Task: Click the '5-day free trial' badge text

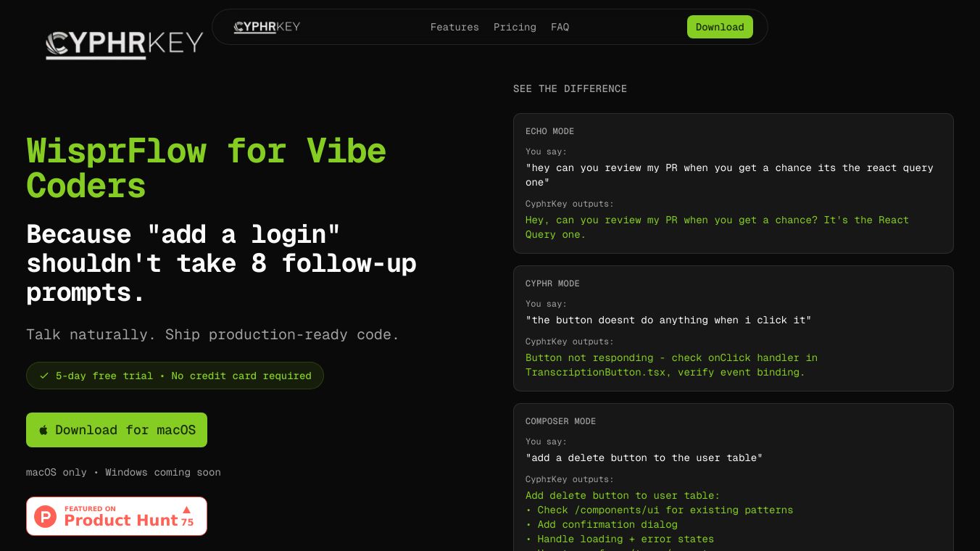Action: pos(183,376)
